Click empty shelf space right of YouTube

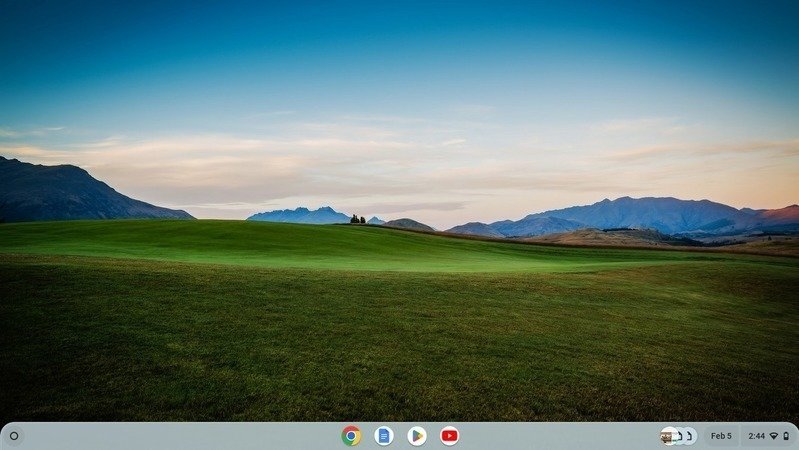pyautogui.click(x=550, y=436)
